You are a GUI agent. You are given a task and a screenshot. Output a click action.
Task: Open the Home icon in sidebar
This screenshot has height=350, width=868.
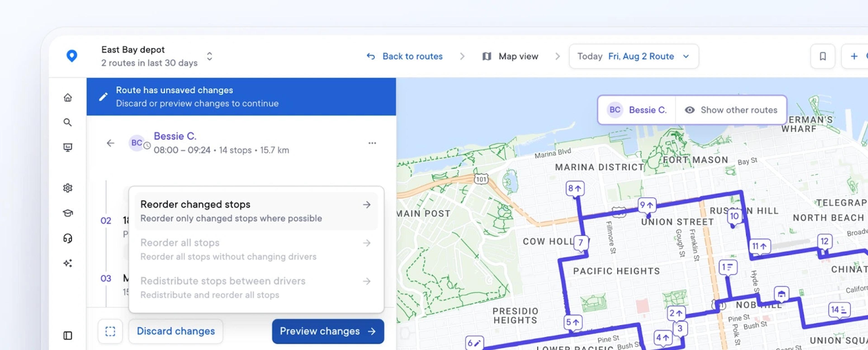pyautogui.click(x=68, y=98)
